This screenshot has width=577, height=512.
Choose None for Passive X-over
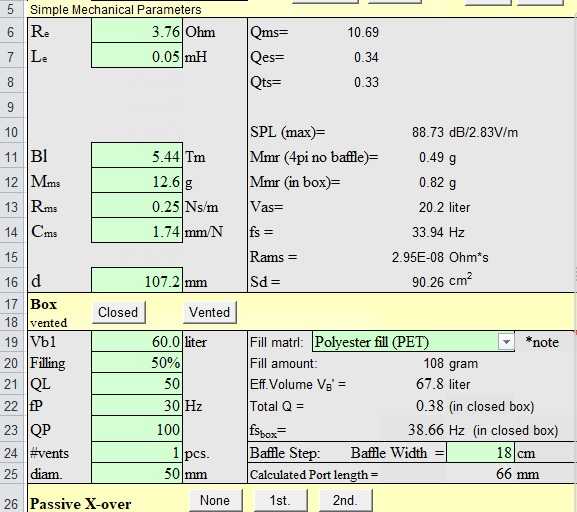click(216, 501)
